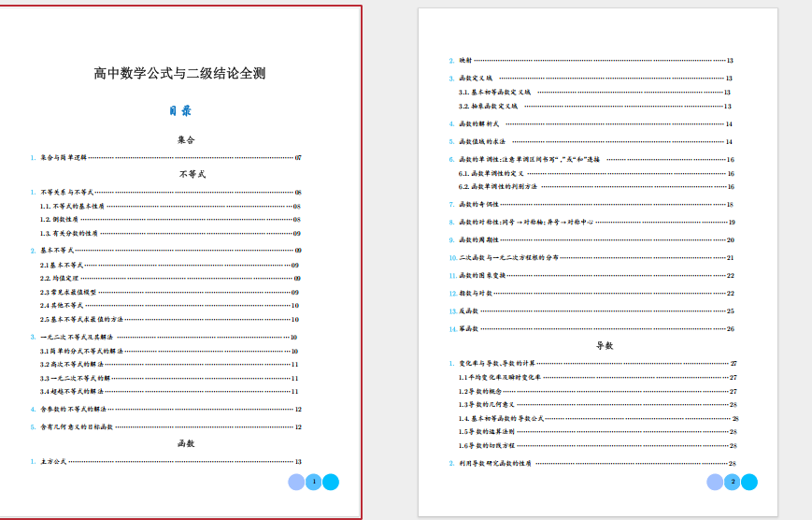Open entry 不等关系与不等式
This screenshot has width=812, height=520.
[x=165, y=192]
